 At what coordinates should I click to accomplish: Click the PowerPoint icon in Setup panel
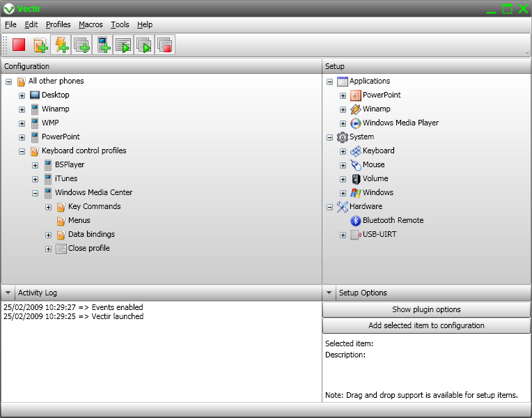[x=355, y=95]
